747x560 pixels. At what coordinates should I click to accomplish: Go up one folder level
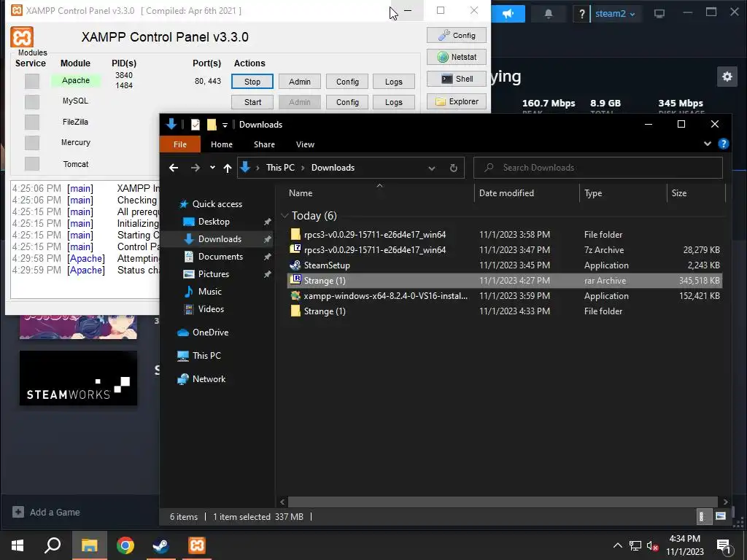(x=228, y=168)
